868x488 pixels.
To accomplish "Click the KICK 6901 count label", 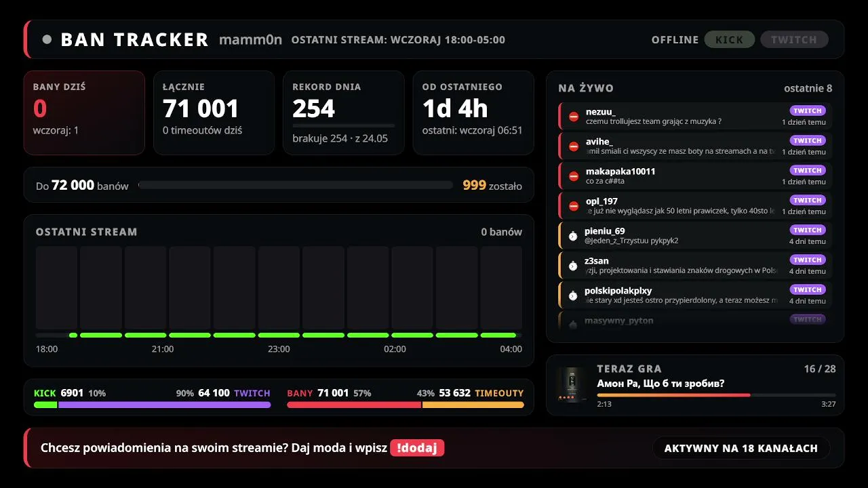I will tap(58, 393).
